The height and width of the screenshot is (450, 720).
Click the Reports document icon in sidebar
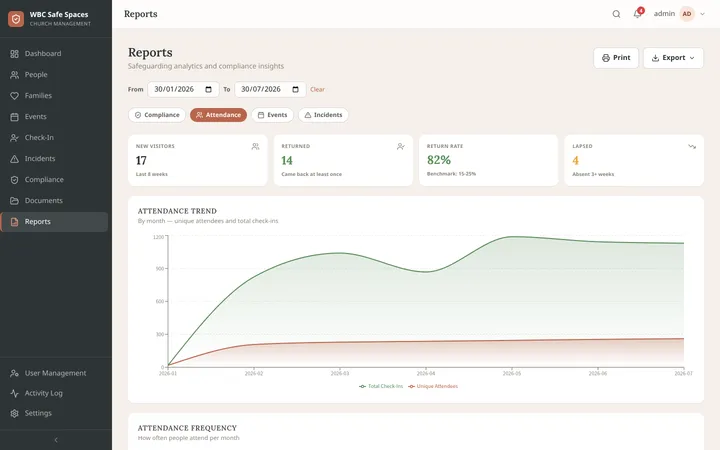(15, 222)
